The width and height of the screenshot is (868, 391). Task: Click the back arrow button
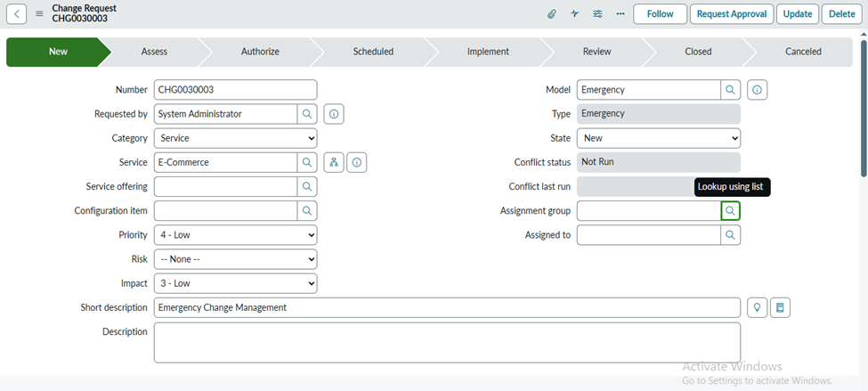click(x=18, y=14)
